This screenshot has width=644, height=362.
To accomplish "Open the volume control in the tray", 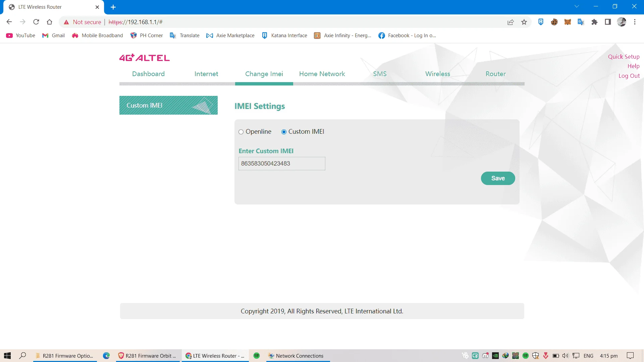I will (566, 356).
